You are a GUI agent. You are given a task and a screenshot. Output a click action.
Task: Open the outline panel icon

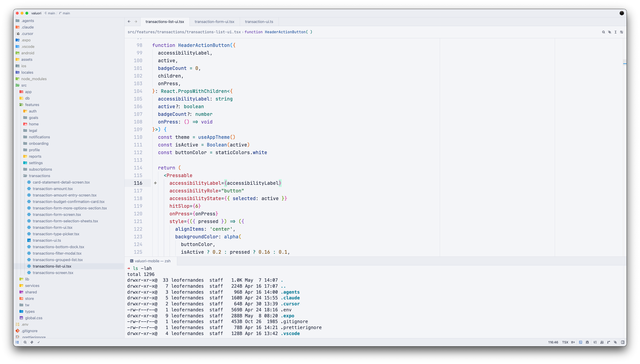point(595,342)
